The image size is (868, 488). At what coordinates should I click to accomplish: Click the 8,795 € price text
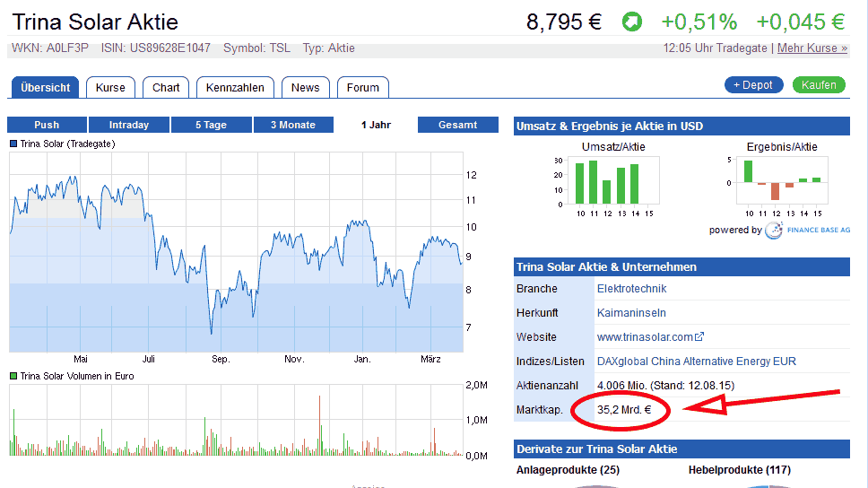coord(563,22)
